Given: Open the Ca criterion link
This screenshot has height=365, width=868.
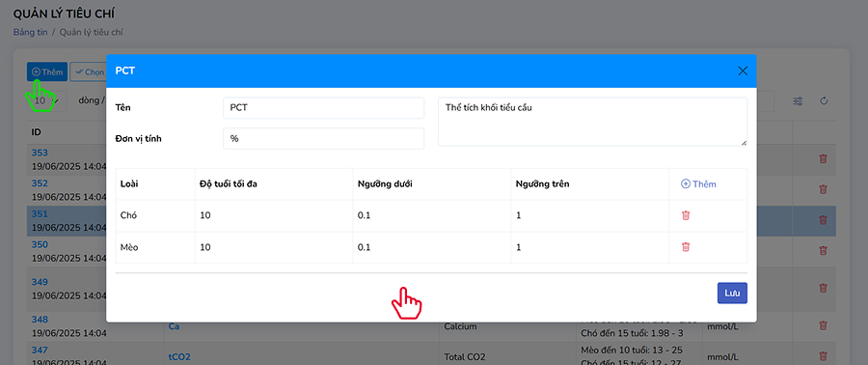Looking at the screenshot, I should tap(174, 326).
